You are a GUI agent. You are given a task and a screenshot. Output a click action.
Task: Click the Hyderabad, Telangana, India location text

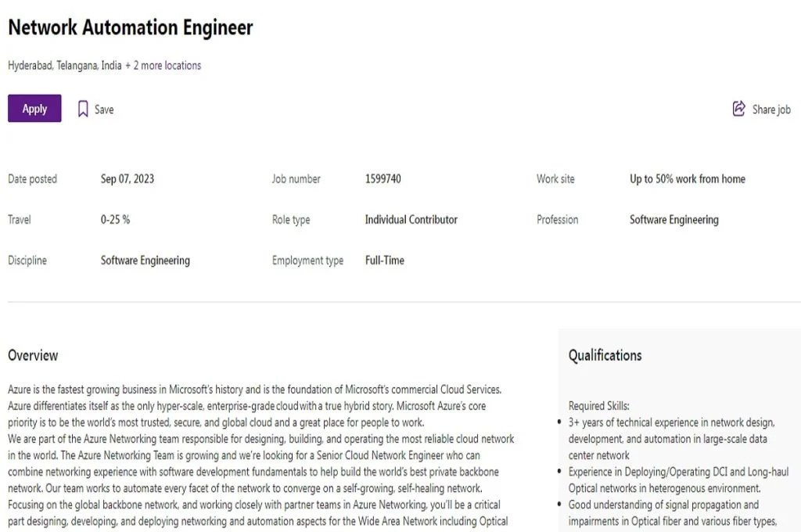pyautogui.click(x=65, y=66)
